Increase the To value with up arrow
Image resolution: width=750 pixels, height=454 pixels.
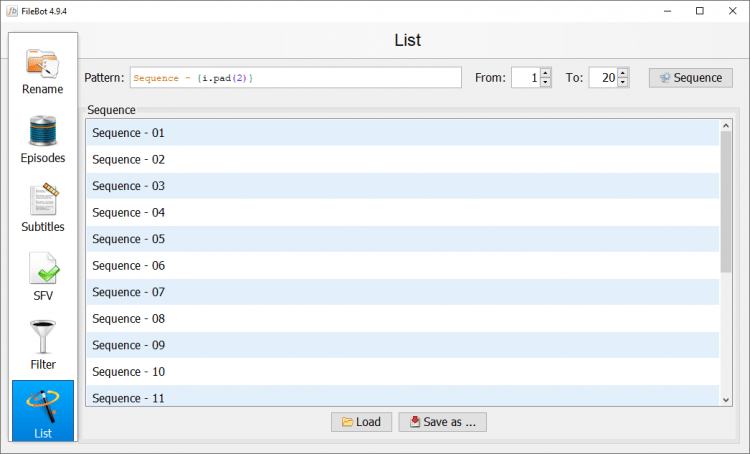click(x=622, y=73)
